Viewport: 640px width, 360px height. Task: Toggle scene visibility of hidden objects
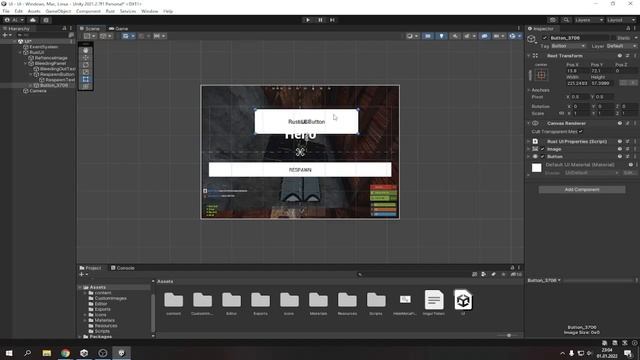tap(484, 36)
